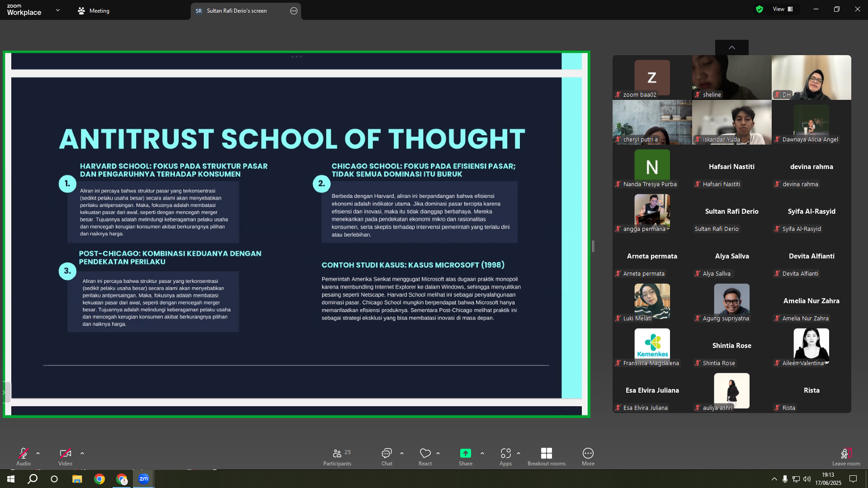Click the microphone icon in system tray

pos(785,479)
